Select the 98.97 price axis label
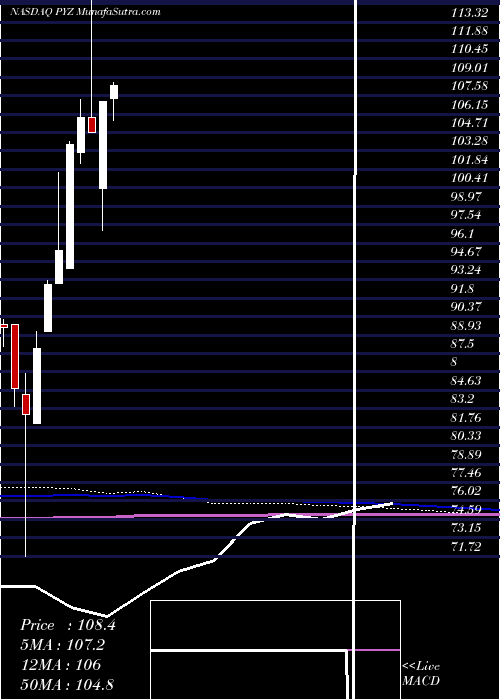500x700 pixels. coord(467,197)
